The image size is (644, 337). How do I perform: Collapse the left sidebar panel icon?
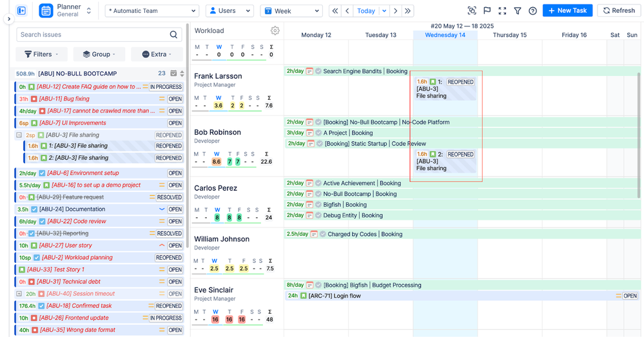coord(21,11)
